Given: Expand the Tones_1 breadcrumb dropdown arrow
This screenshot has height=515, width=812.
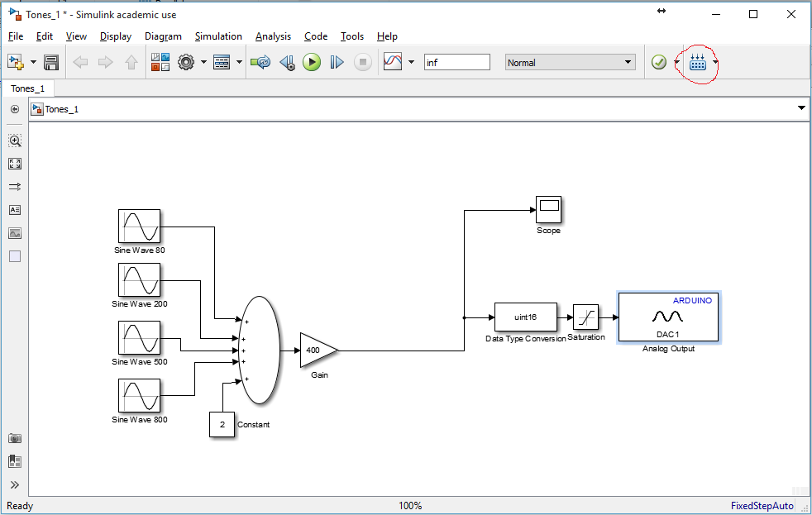Looking at the screenshot, I should [x=800, y=107].
